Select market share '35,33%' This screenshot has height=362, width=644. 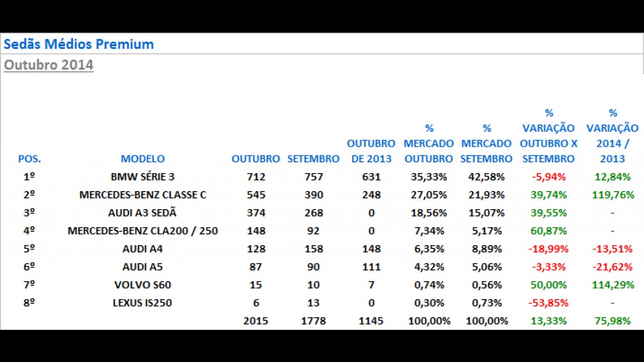point(429,177)
